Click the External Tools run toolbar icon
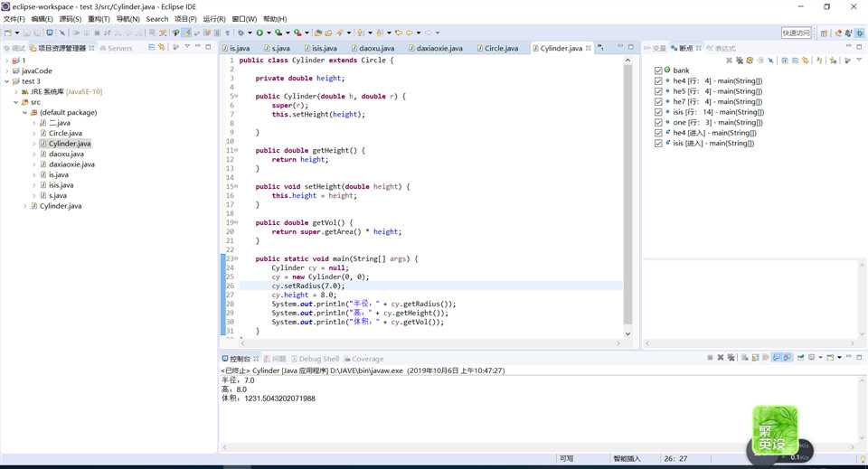This screenshot has height=469, width=868. click(297, 33)
